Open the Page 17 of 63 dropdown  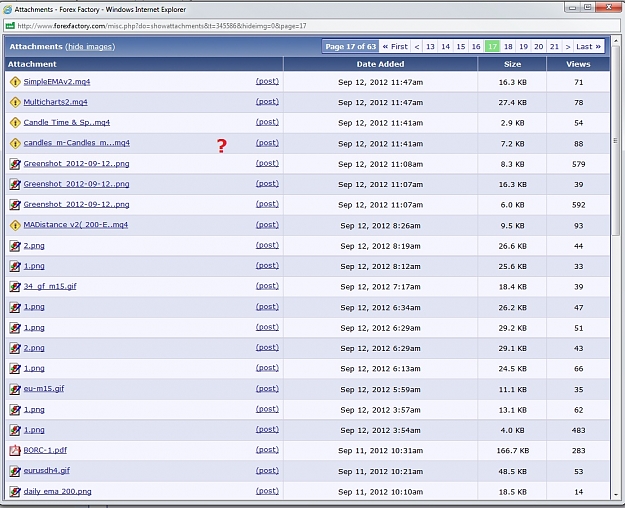[350, 47]
